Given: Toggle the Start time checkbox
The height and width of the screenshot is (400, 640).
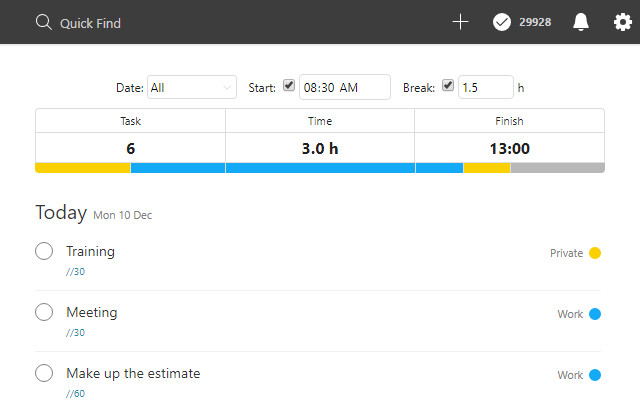Looking at the screenshot, I should point(289,85).
